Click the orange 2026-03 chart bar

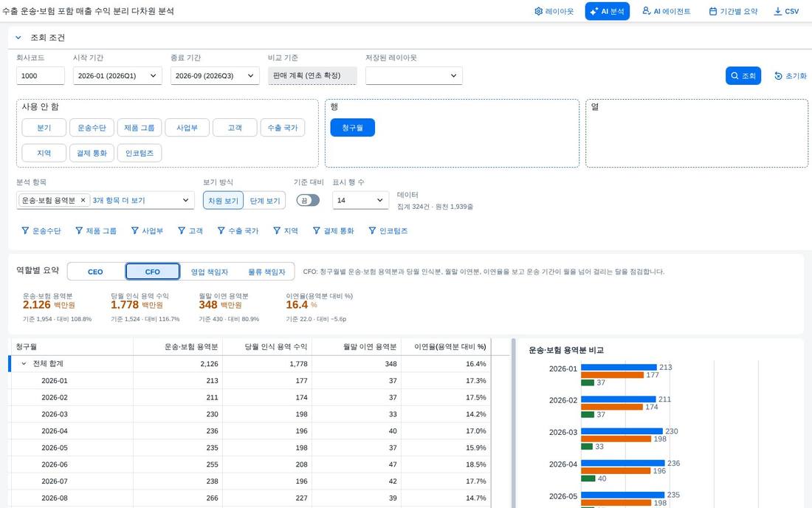click(x=616, y=439)
